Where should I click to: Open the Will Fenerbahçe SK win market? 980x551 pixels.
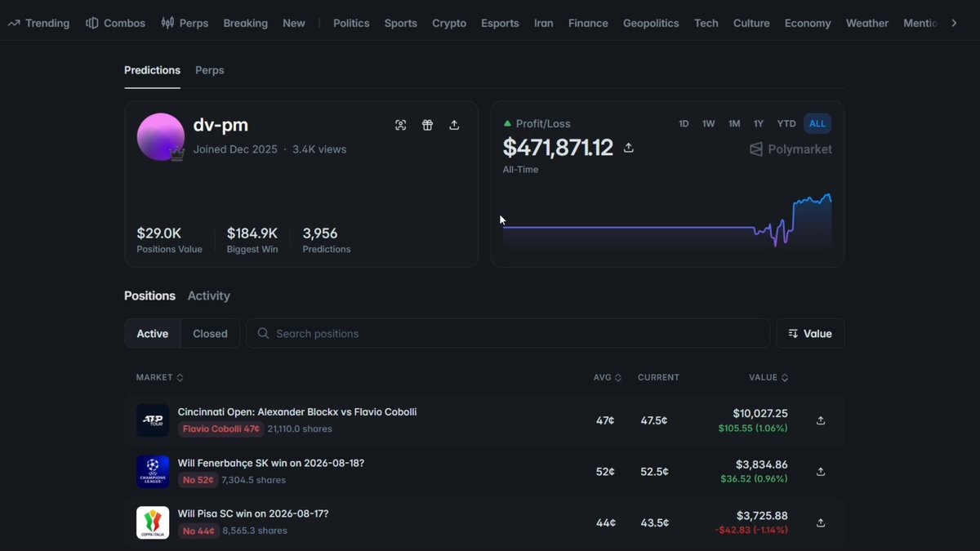tap(271, 463)
